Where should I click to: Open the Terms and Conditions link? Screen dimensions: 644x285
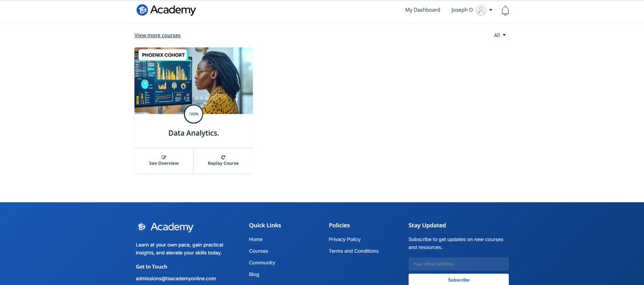tap(354, 251)
